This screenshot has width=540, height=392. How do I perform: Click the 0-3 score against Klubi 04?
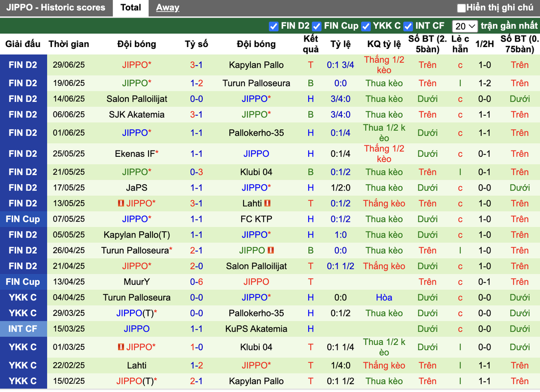pos(196,172)
